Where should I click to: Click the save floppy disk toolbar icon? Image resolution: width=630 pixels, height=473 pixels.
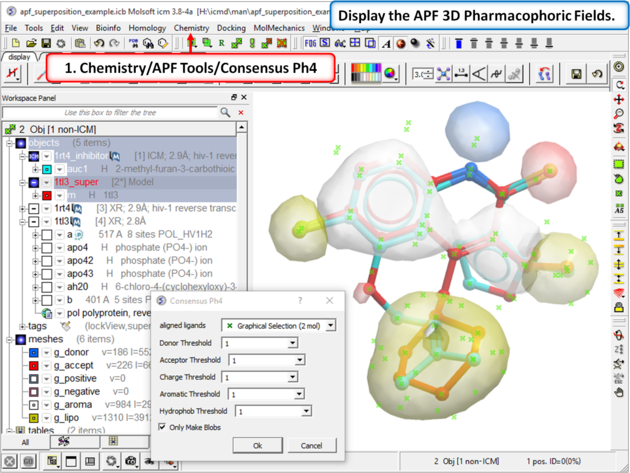[45, 44]
